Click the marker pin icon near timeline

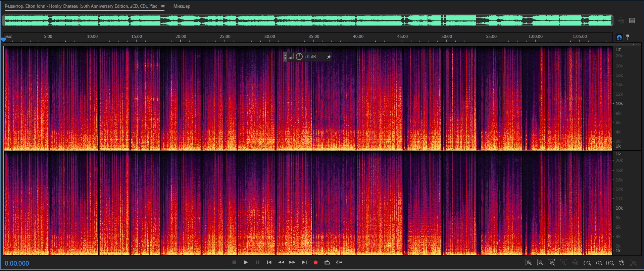tap(628, 37)
